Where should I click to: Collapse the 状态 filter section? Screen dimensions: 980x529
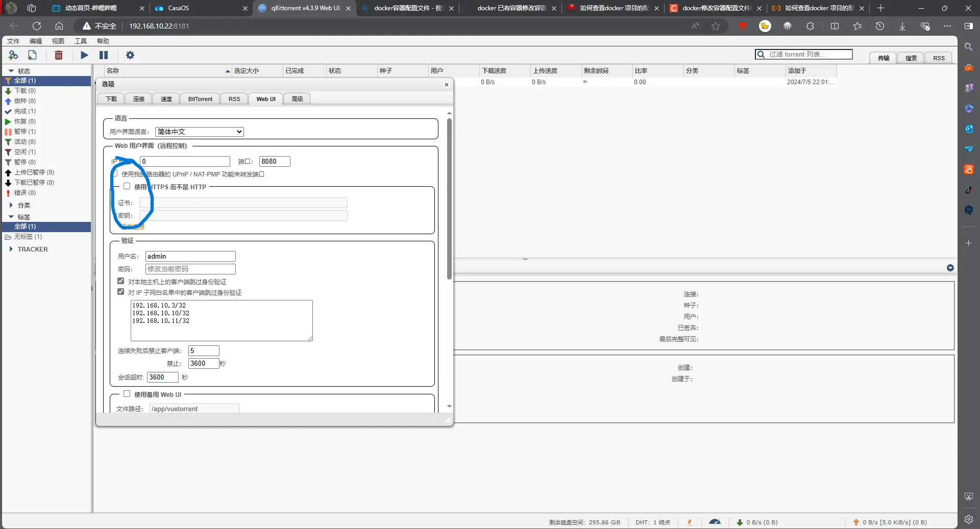(11, 71)
